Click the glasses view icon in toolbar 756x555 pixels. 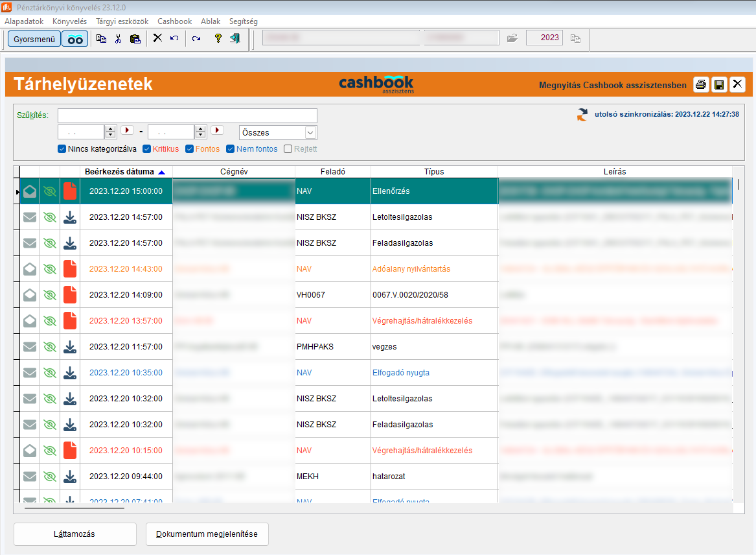click(75, 39)
